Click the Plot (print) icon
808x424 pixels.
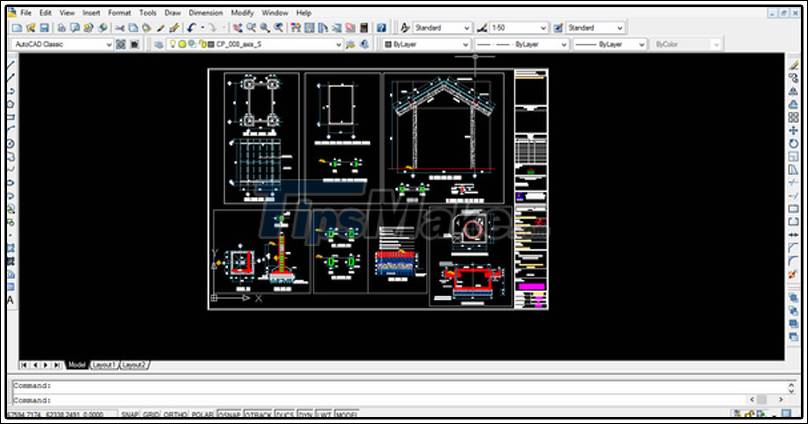pos(61,28)
